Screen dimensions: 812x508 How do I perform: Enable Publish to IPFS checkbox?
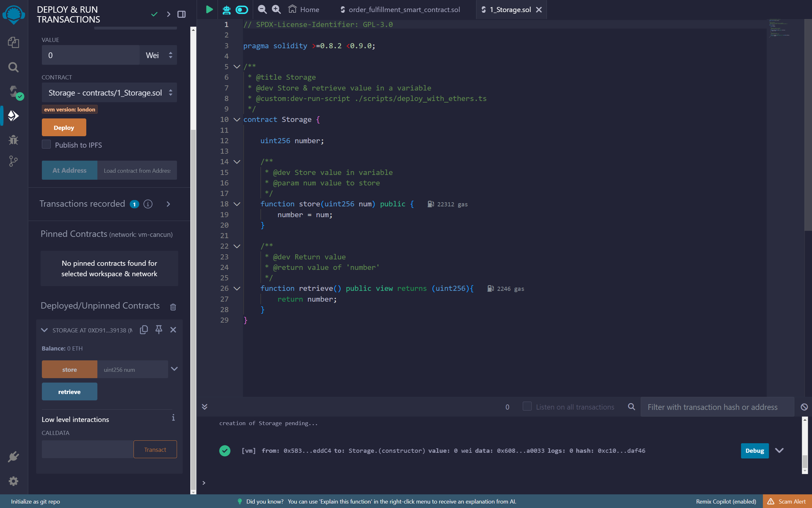tap(46, 144)
